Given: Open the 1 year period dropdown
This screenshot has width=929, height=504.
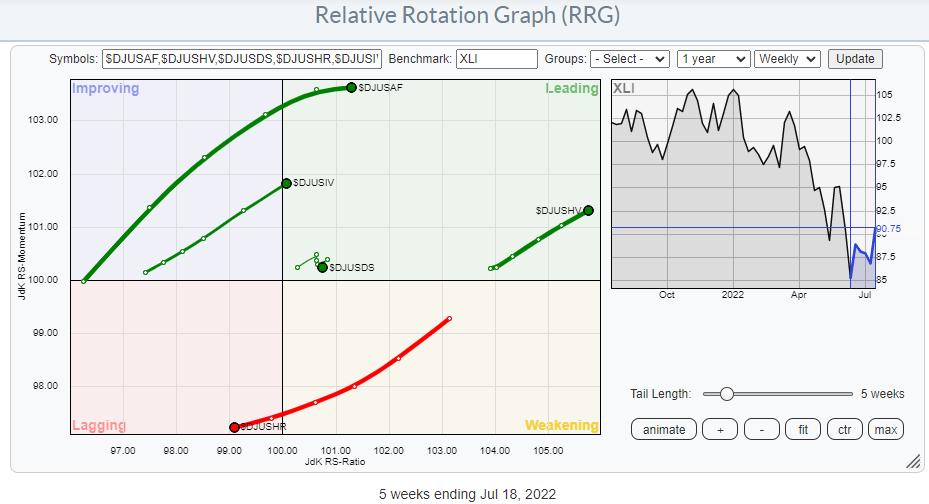Looking at the screenshot, I should [713, 59].
